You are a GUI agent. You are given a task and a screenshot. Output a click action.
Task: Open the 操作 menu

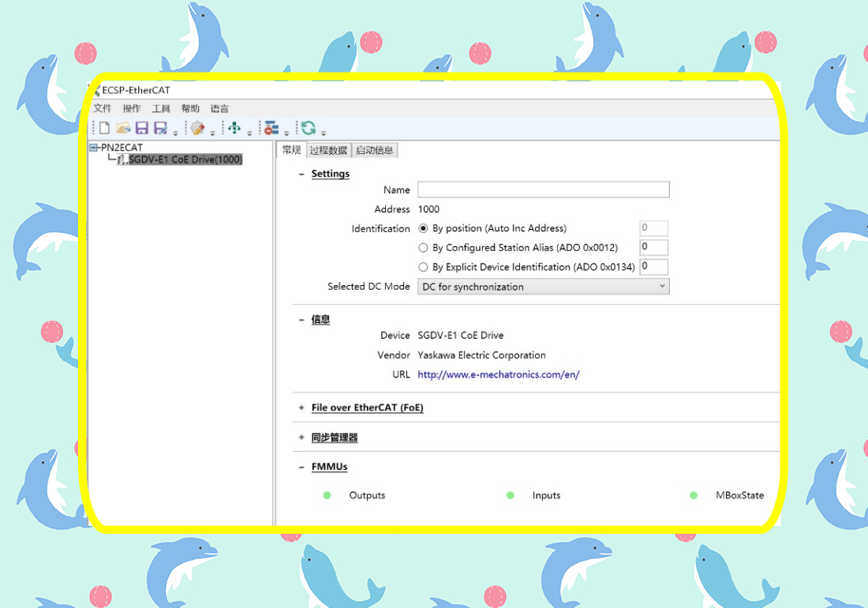132,108
